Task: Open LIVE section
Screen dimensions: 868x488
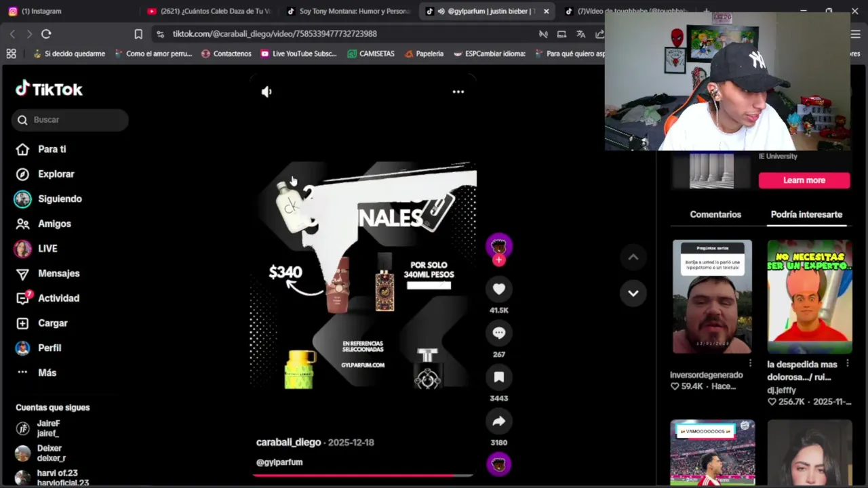Action: (x=37, y=249)
